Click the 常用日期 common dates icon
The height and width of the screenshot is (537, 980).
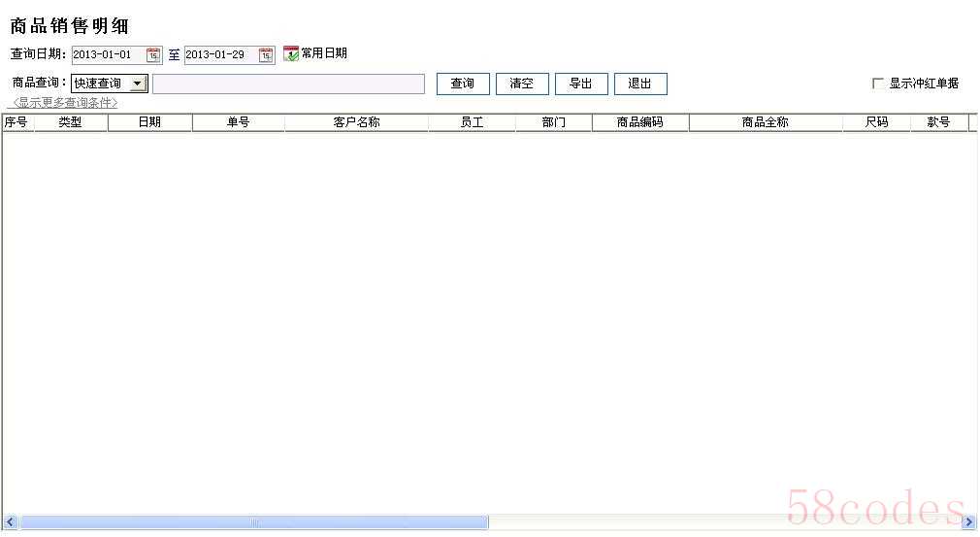291,54
